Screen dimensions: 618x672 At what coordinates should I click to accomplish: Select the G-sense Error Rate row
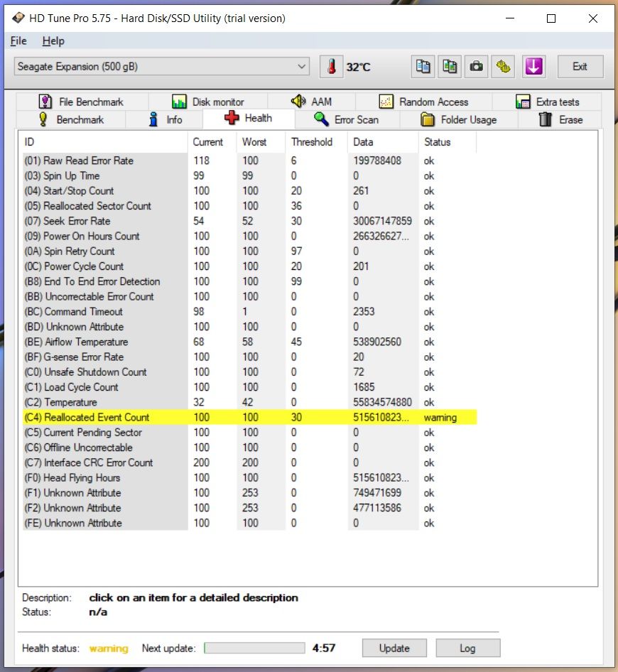click(249, 357)
